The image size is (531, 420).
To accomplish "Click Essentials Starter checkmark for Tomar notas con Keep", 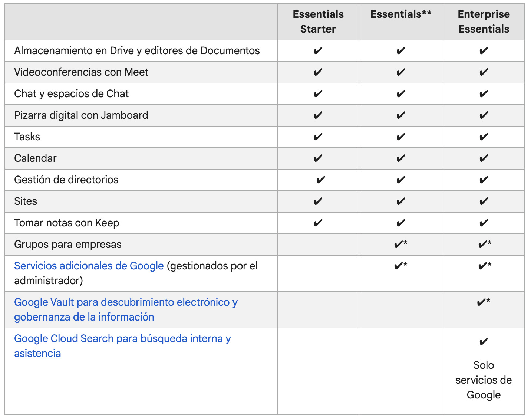I will pos(318,223).
